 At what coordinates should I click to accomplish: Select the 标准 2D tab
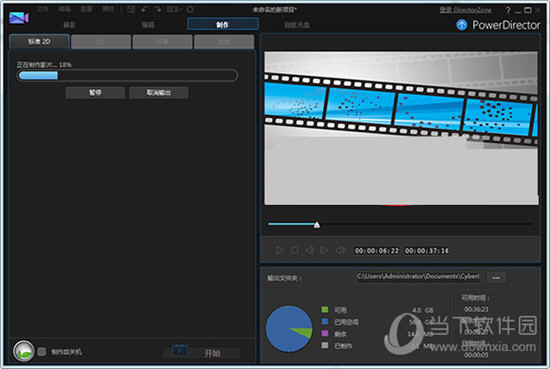[39, 42]
